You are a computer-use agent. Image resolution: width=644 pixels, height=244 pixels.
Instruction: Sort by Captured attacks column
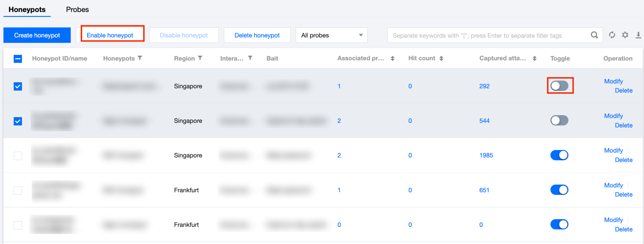[534, 58]
